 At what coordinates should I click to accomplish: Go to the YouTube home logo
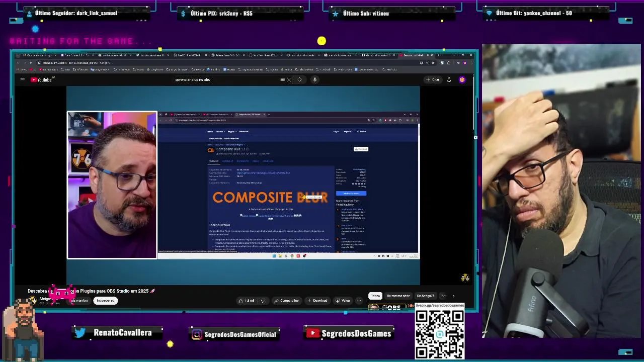coord(41,79)
